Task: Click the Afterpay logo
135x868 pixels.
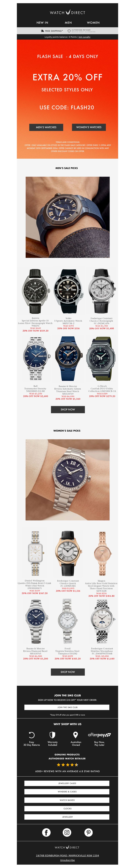Action: [x=99, y=735]
